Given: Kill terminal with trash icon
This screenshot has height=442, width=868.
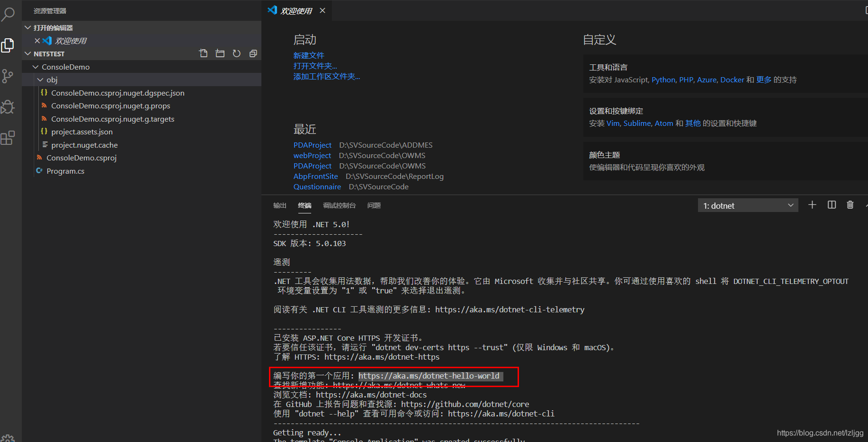Looking at the screenshot, I should [x=850, y=205].
